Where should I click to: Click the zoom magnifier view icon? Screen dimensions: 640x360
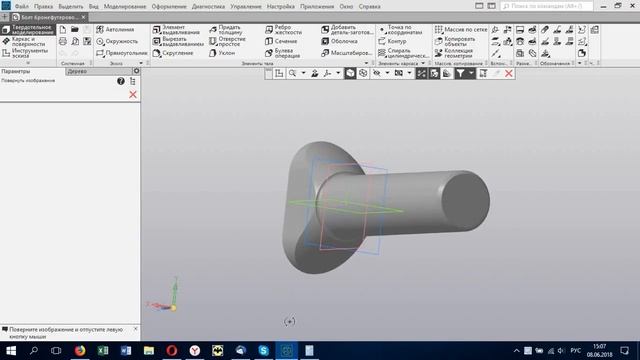pos(293,73)
